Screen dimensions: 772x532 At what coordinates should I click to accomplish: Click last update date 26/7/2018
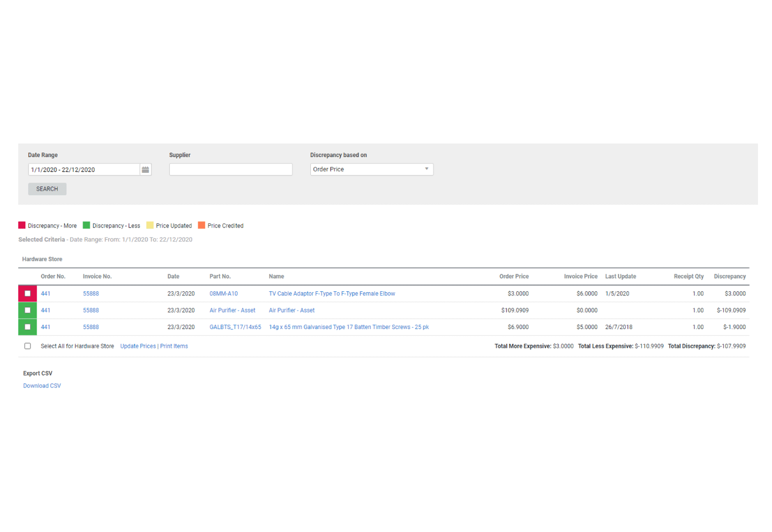click(619, 327)
